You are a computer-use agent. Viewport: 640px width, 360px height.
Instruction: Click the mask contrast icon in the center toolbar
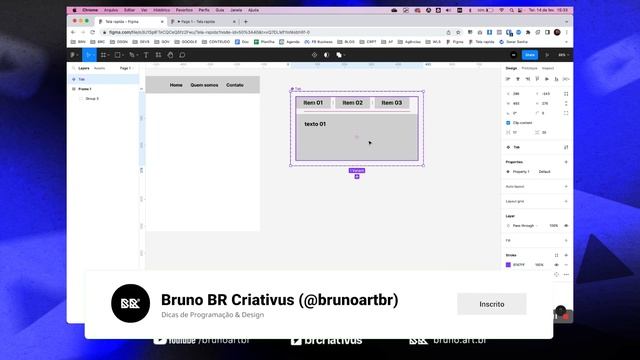pyautogui.click(x=327, y=55)
